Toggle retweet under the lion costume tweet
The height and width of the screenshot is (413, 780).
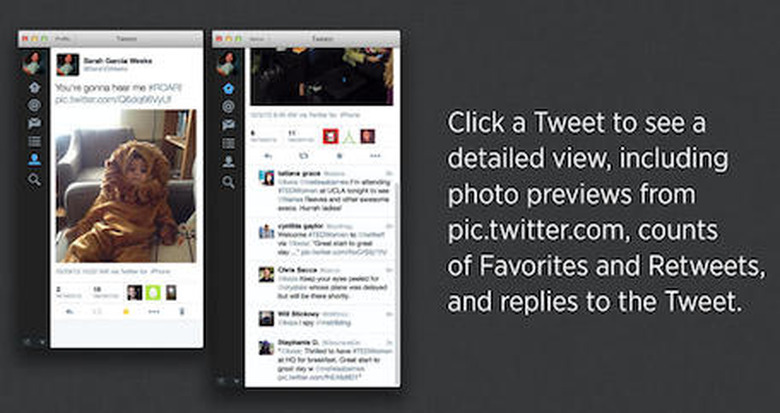pos(97,312)
